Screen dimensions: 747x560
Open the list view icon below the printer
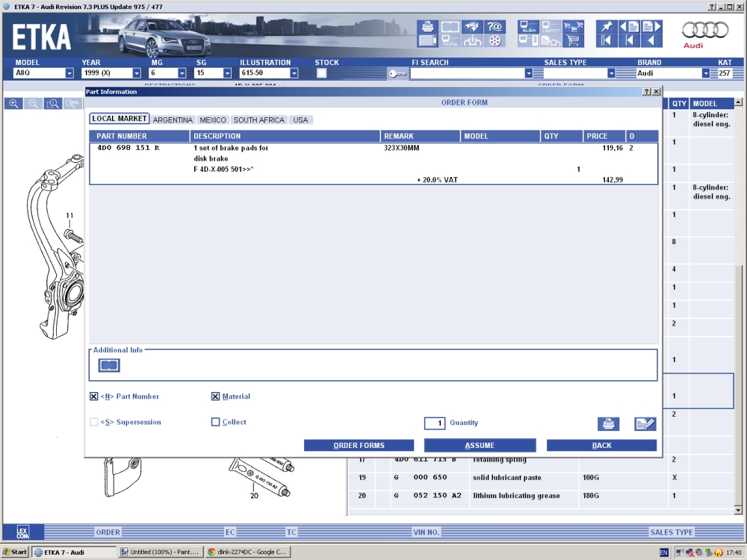coord(427,40)
